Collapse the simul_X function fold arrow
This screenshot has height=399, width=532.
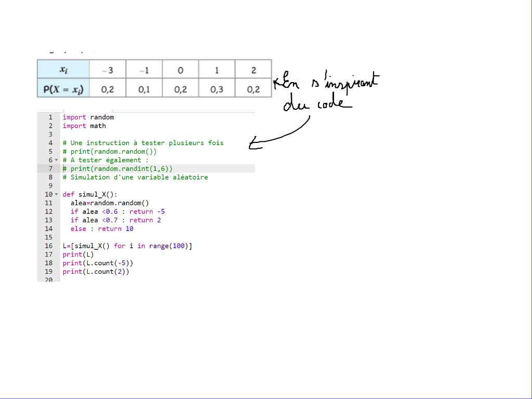[57, 194]
